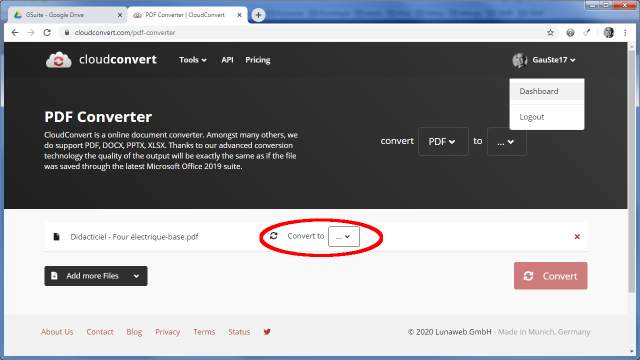Click GauSte17 user avatar picture
The width and height of the screenshot is (640, 360).
(x=520, y=60)
